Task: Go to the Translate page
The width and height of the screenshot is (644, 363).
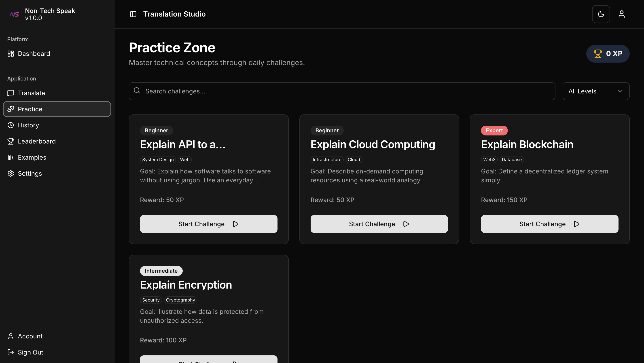Action: (31, 93)
